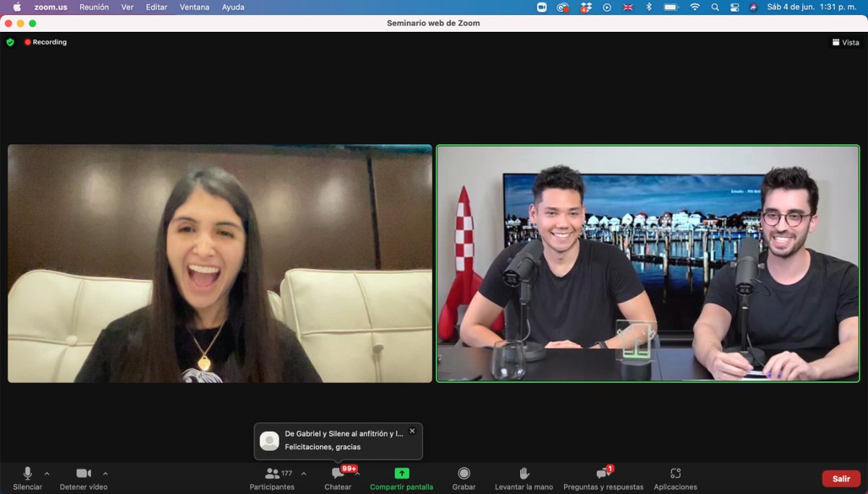Click the battery status icon

(671, 7)
